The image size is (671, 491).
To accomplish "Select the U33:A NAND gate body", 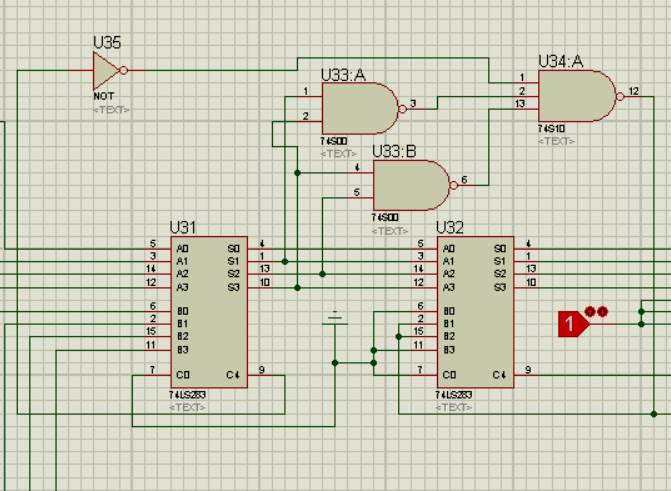I will 360,109.
